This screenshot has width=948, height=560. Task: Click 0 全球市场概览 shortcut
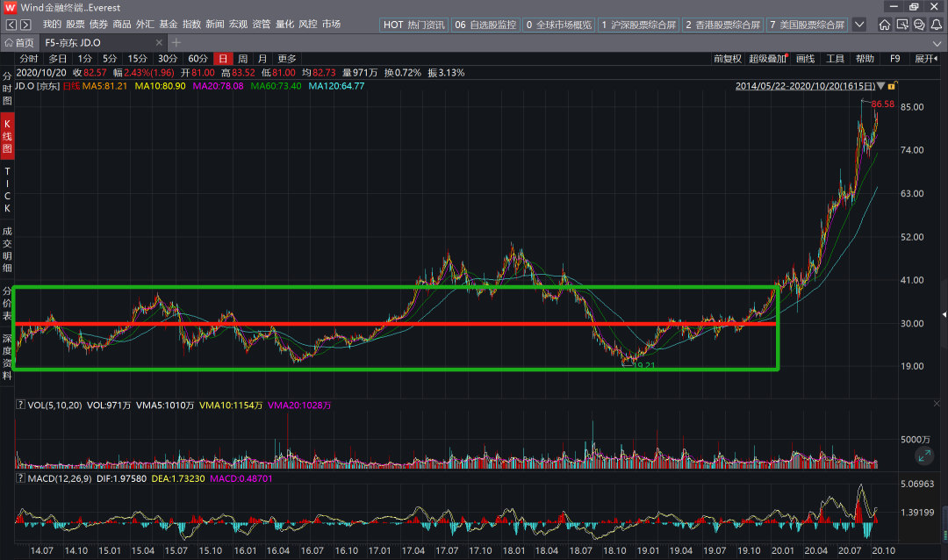[x=558, y=25]
